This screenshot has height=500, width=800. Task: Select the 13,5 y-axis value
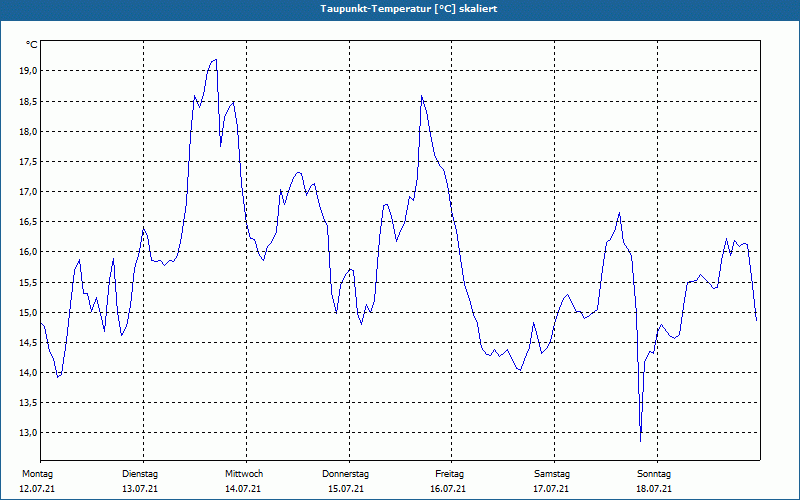[28, 403]
